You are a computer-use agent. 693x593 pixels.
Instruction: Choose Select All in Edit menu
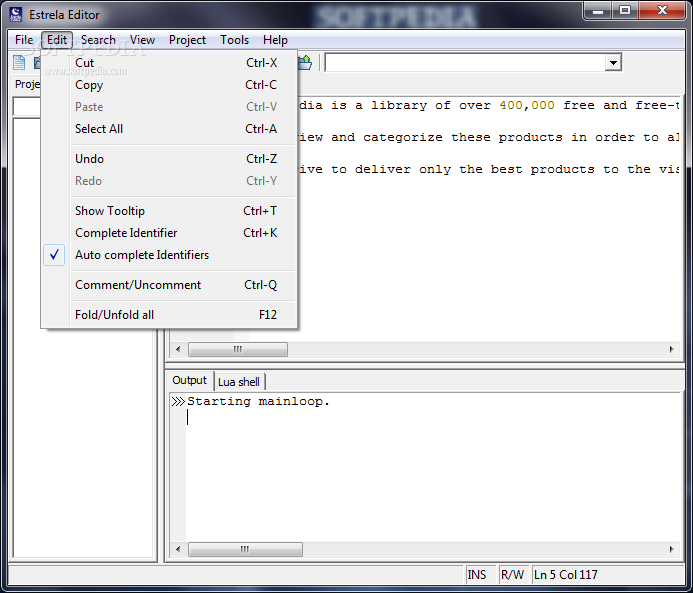click(170, 129)
